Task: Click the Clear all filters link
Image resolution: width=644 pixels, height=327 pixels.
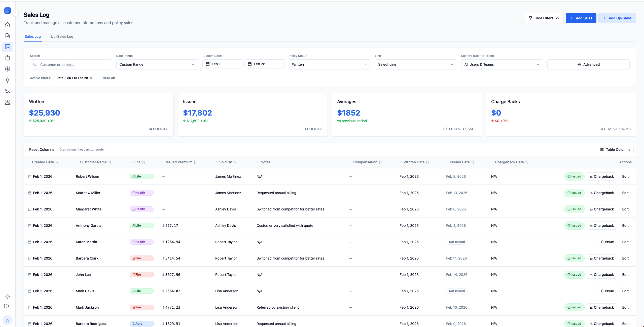Action: click(108, 78)
